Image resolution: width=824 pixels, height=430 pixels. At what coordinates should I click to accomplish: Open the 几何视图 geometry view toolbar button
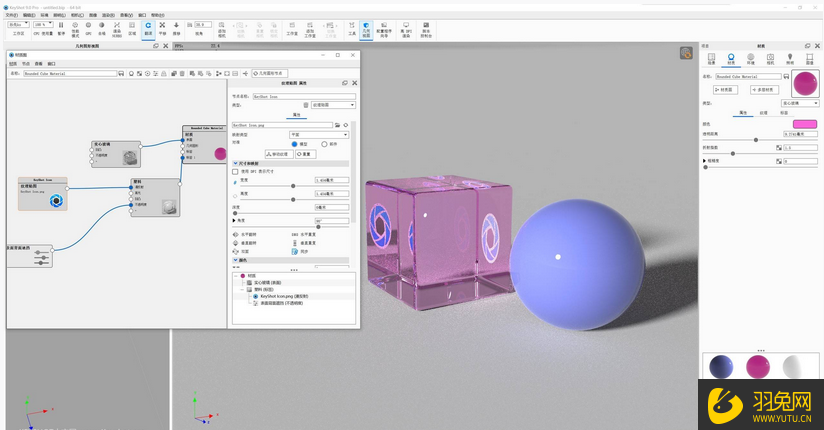pos(365,28)
